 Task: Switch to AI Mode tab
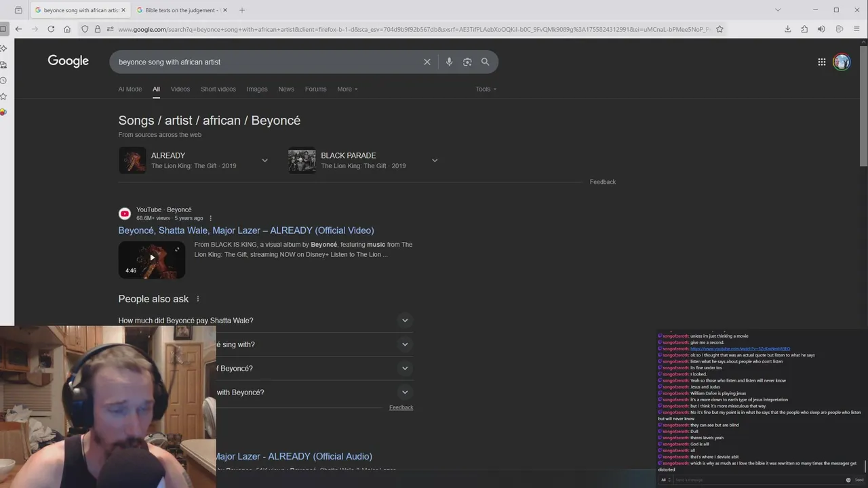click(x=130, y=89)
